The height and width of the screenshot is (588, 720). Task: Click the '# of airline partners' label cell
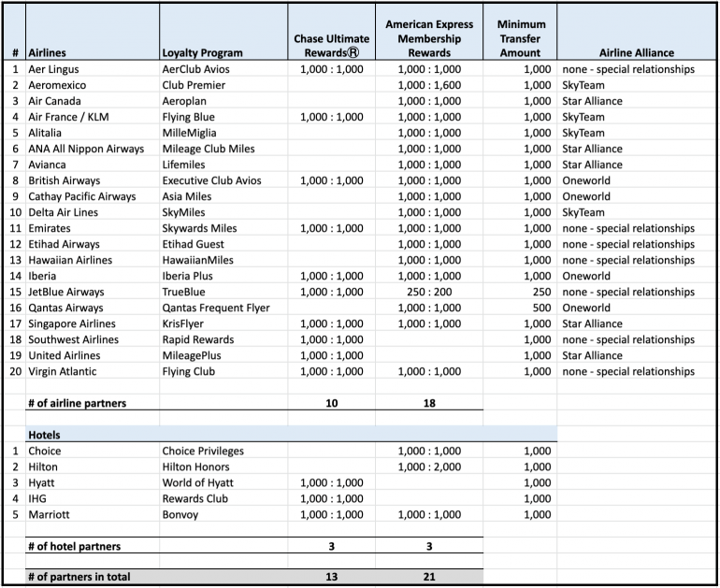tap(78, 404)
